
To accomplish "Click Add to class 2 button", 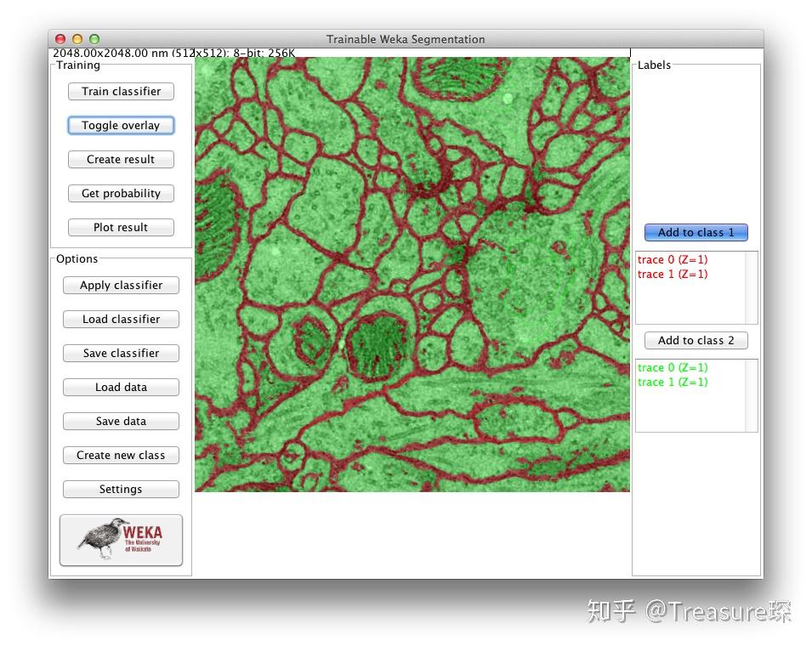I will (696, 341).
